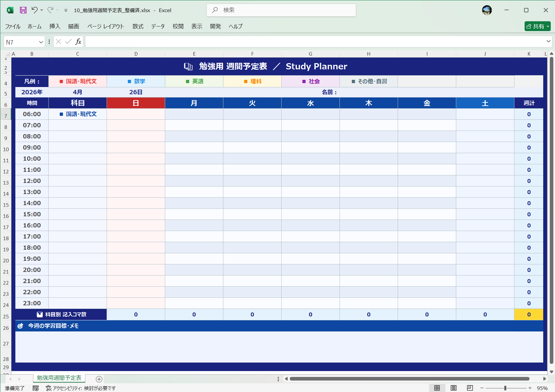The image size is (555, 392).
Task: Switch to the 校閲 tab
Action: pos(178,27)
